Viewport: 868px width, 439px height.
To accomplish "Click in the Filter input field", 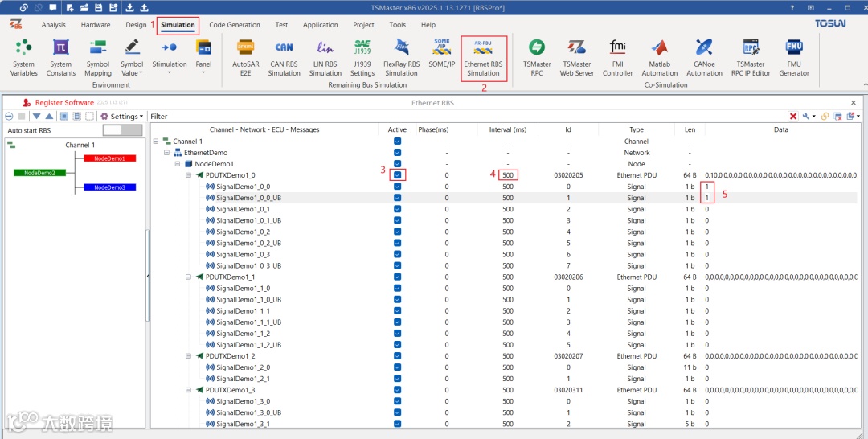I will tap(476, 117).
